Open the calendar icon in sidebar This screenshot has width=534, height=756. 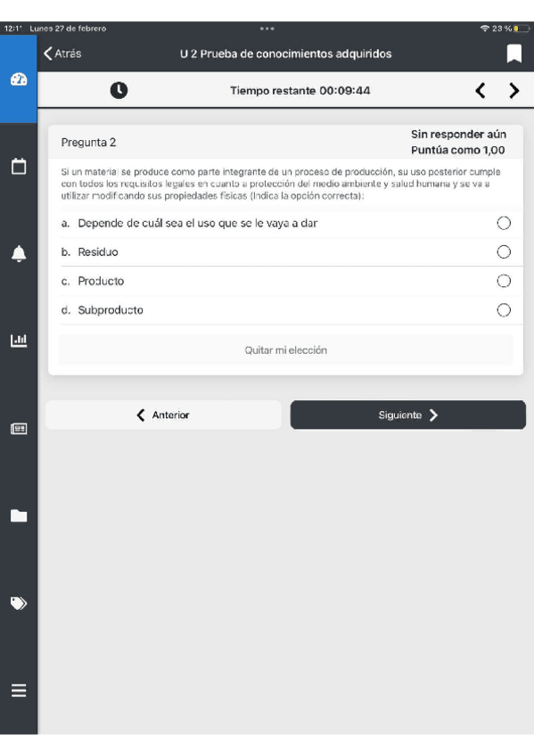[x=19, y=166]
